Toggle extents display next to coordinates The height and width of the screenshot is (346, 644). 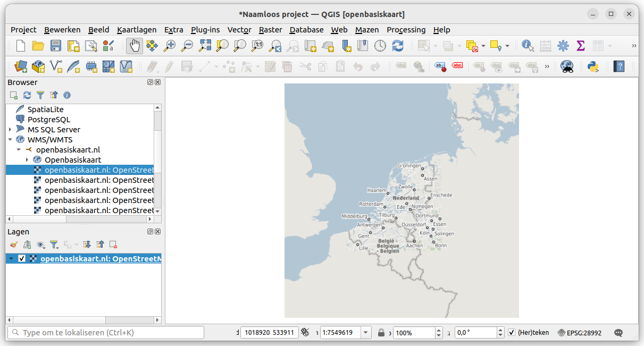click(305, 333)
